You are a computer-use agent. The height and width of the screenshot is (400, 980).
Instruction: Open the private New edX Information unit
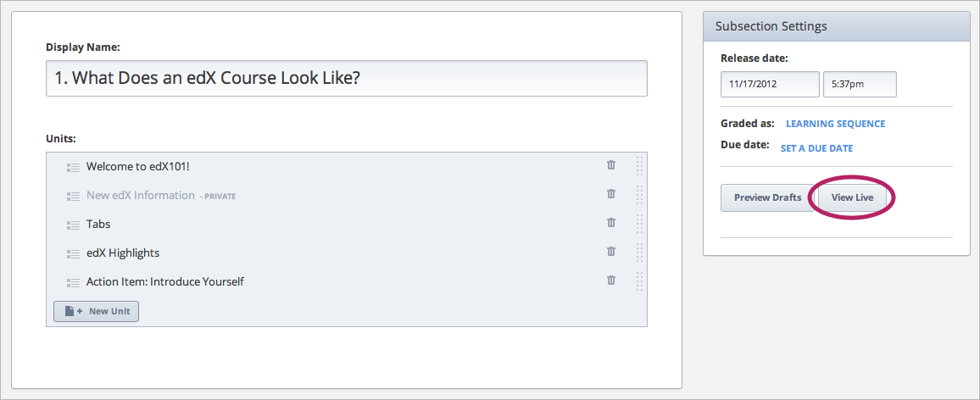click(141, 196)
